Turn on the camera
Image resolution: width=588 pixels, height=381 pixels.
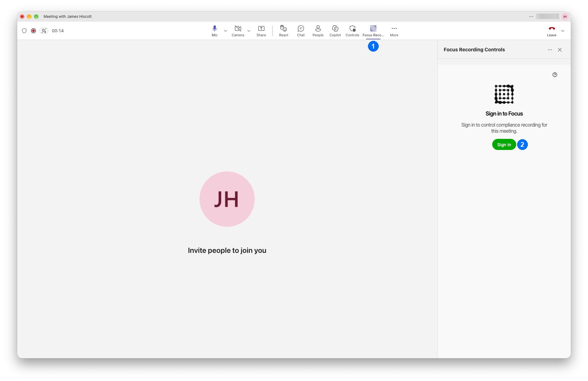coord(238,31)
